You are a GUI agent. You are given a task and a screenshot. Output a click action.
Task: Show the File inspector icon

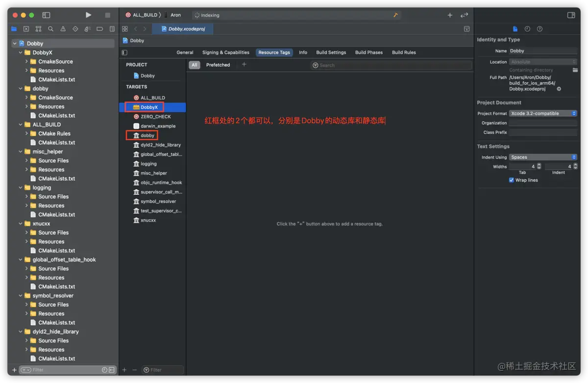pyautogui.click(x=515, y=29)
